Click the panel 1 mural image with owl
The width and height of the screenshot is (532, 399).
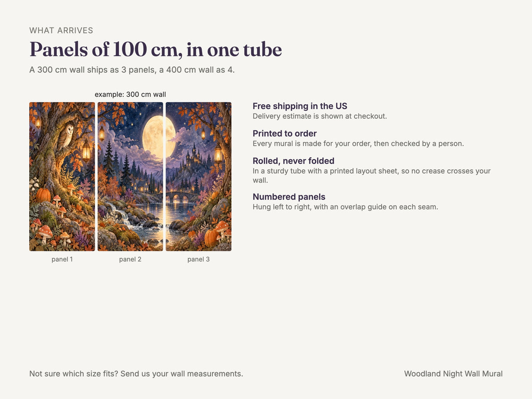point(62,176)
